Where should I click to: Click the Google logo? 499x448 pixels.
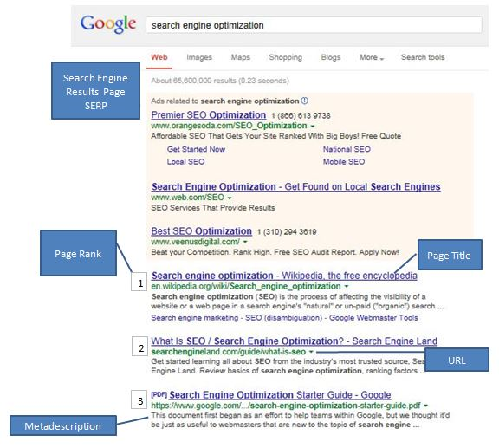108,23
